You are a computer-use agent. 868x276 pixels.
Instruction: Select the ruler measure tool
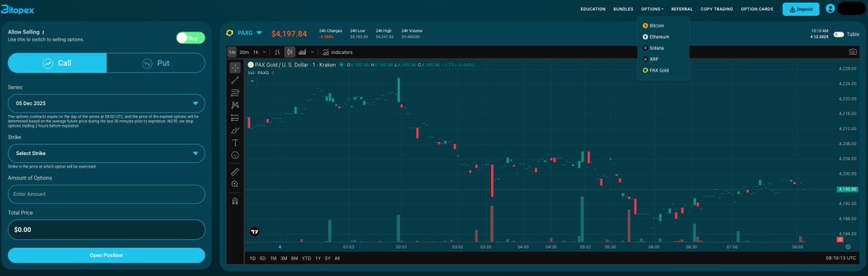(235, 172)
